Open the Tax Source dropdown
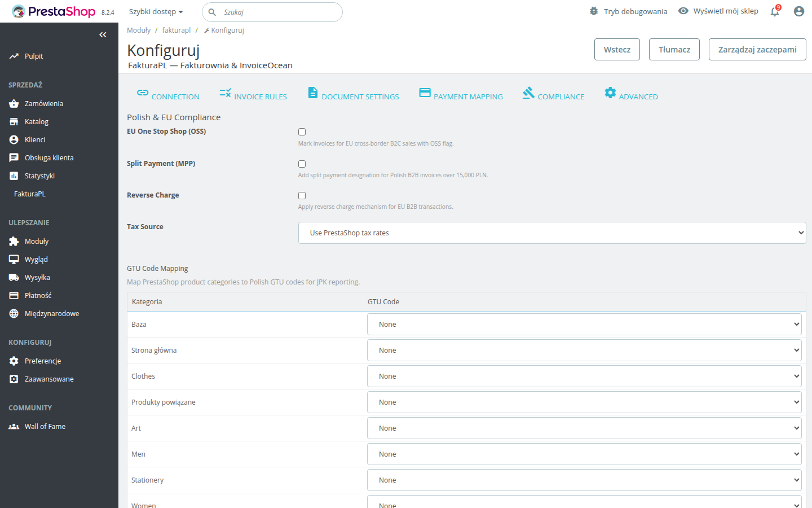812x508 pixels. [551, 233]
